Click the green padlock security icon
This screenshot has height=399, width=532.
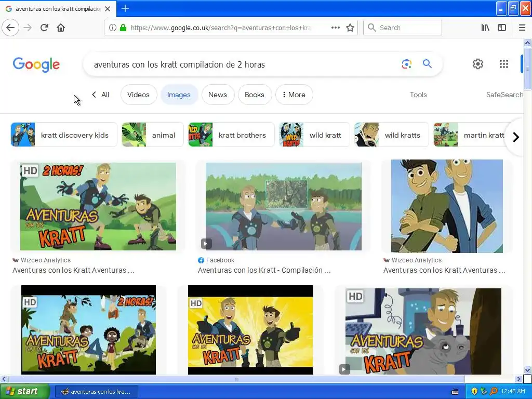pos(123,28)
